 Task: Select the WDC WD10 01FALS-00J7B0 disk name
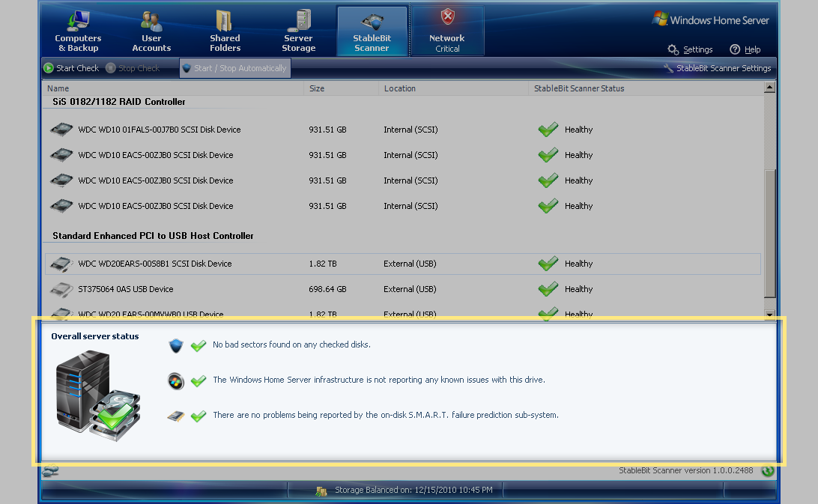click(159, 130)
